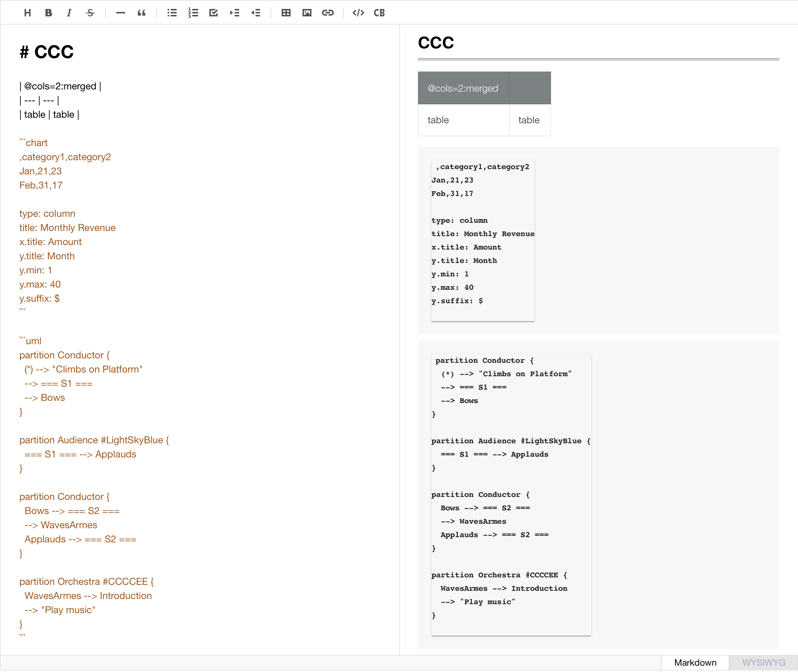
Task: Indent the current line
Action: click(235, 13)
